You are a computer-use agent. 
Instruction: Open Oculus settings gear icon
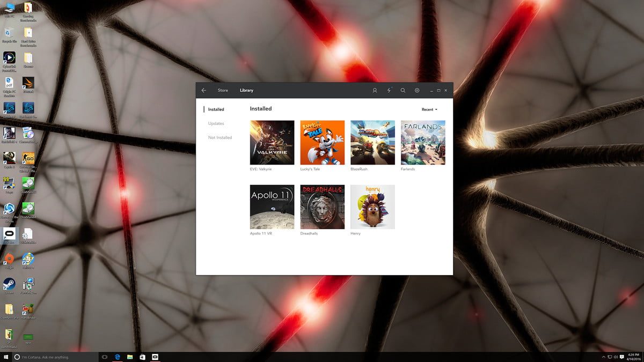tap(417, 91)
